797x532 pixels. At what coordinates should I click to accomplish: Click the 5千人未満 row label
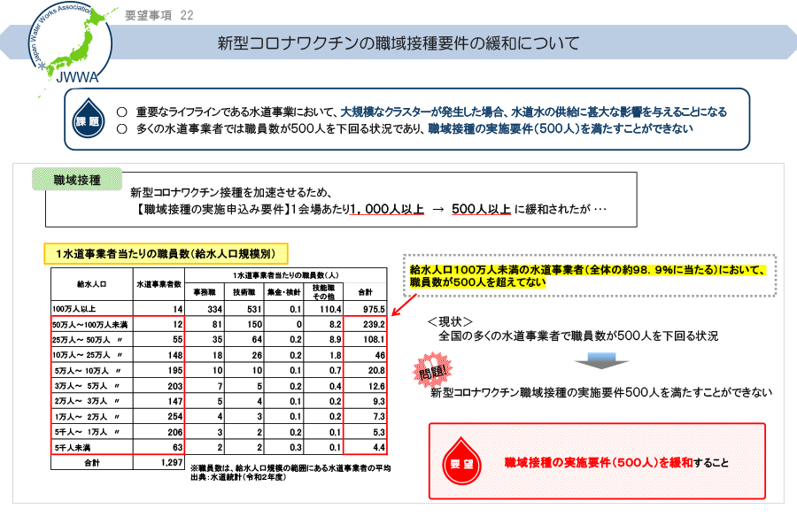point(73,448)
